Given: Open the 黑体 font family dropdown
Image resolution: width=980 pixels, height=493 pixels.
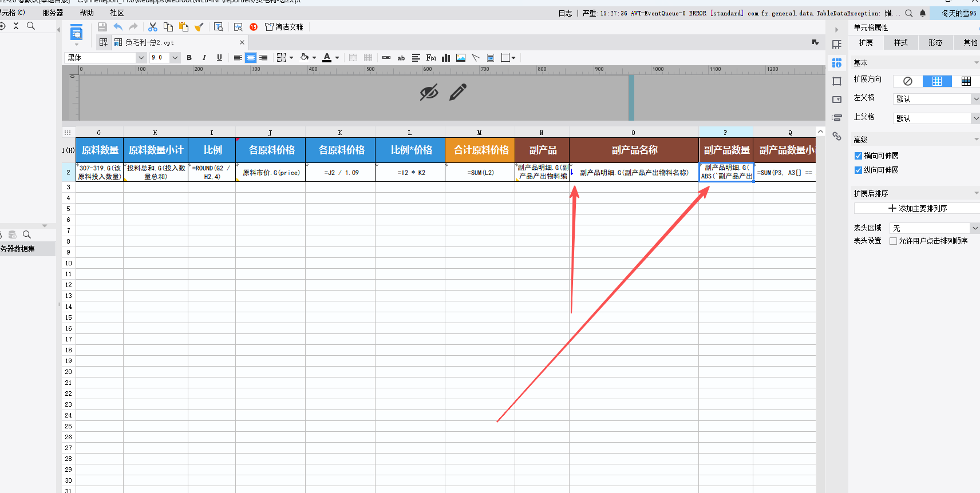Looking at the screenshot, I should pos(141,58).
